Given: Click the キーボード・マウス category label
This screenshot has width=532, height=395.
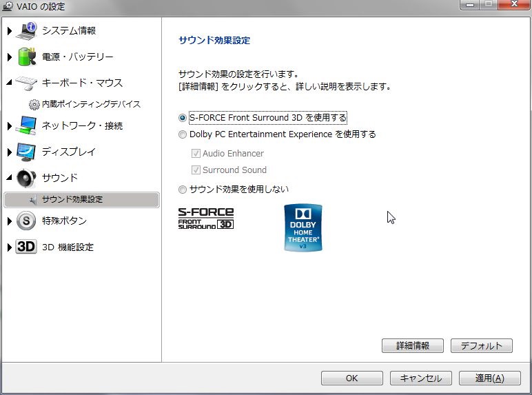Looking at the screenshot, I should (x=82, y=83).
